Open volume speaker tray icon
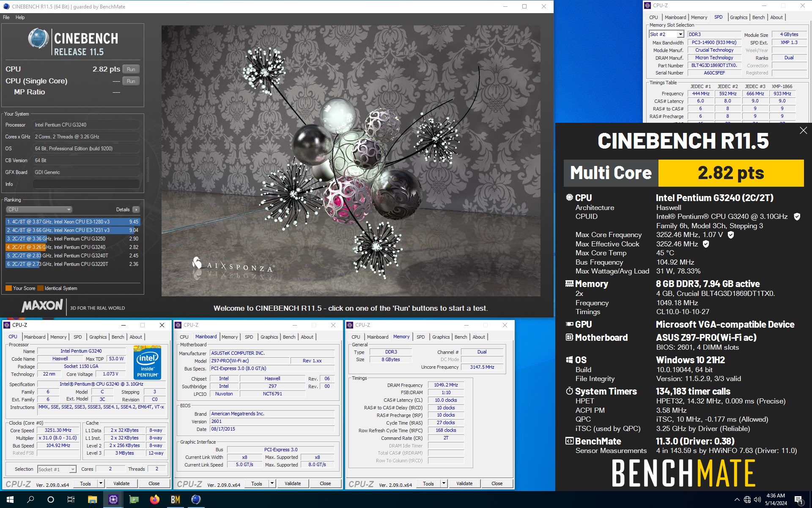The image size is (812, 508). click(x=757, y=500)
